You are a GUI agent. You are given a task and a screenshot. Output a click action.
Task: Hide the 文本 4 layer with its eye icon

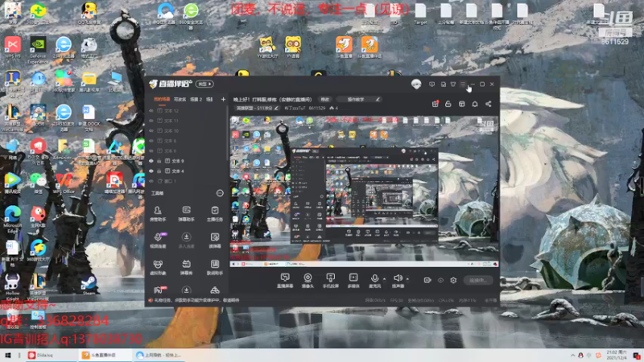151,171
